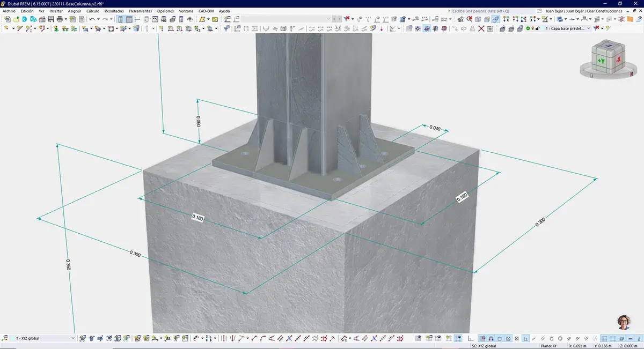Viewport: 644px width, 349px height.
Task: Open the Edición menu
Action: point(27,11)
